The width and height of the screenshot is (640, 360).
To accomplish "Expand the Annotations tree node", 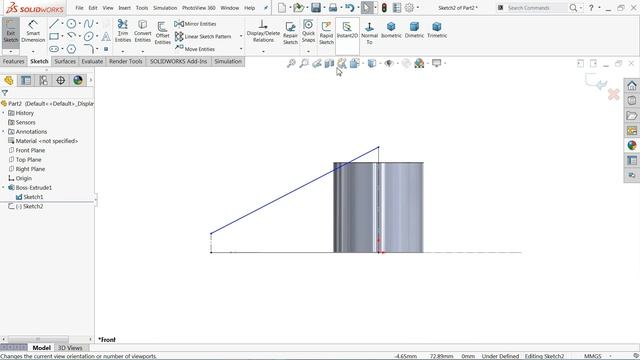I will click(x=4, y=132).
